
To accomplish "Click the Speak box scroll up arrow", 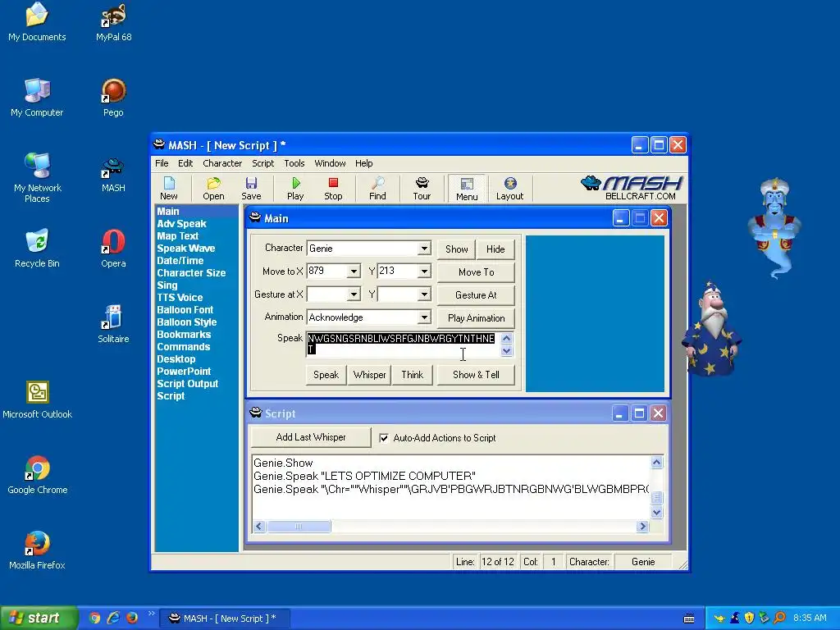I will pyautogui.click(x=506, y=339).
